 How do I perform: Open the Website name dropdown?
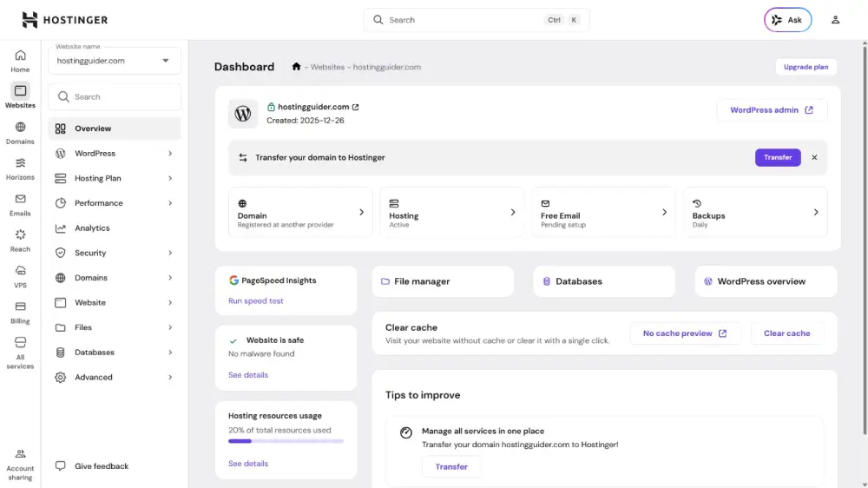pos(114,61)
